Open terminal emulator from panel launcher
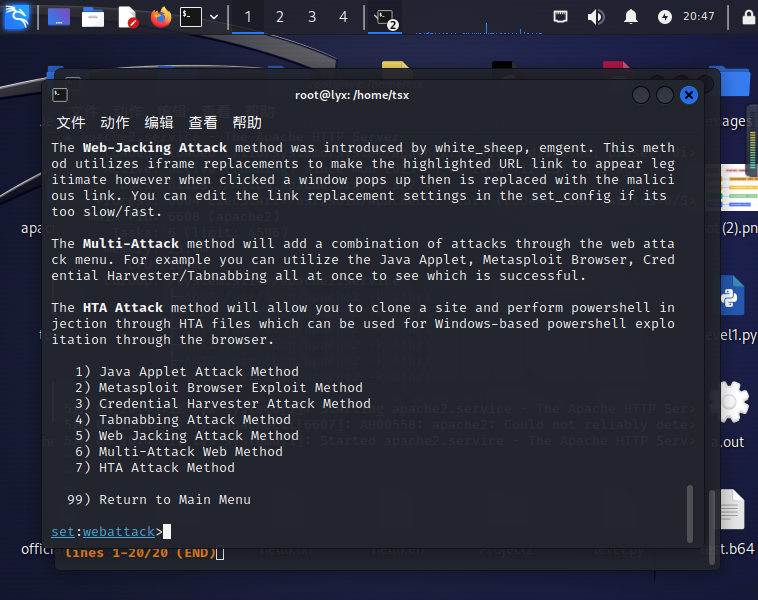This screenshot has height=600, width=758. tap(191, 17)
